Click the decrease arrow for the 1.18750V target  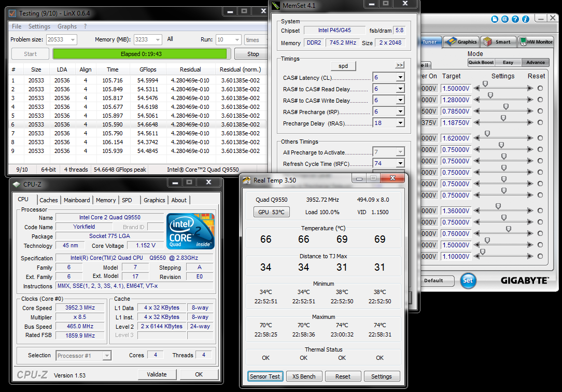point(476,122)
